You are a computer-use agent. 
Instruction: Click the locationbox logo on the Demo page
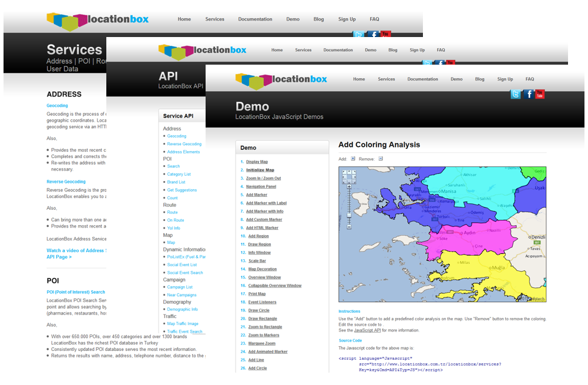[281, 81]
